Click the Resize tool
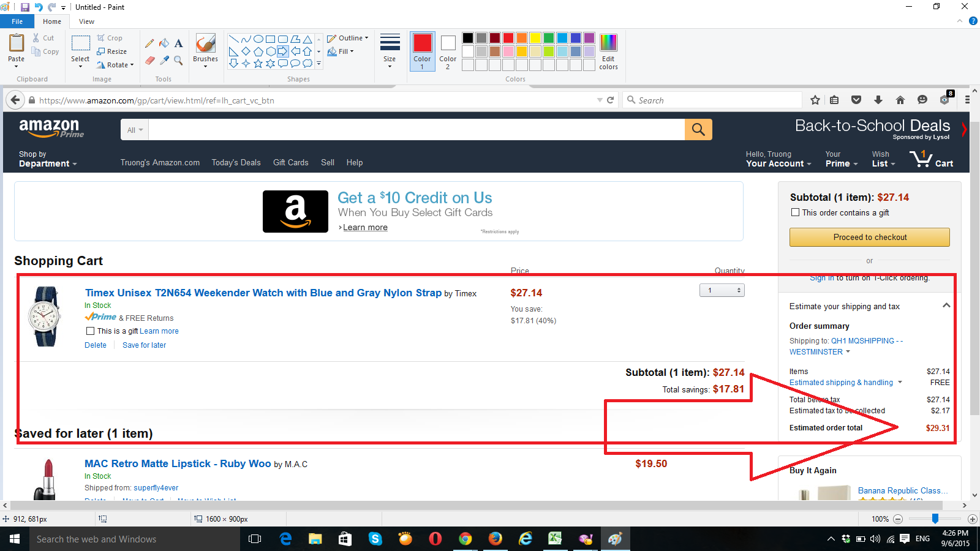The image size is (980, 551). click(111, 51)
